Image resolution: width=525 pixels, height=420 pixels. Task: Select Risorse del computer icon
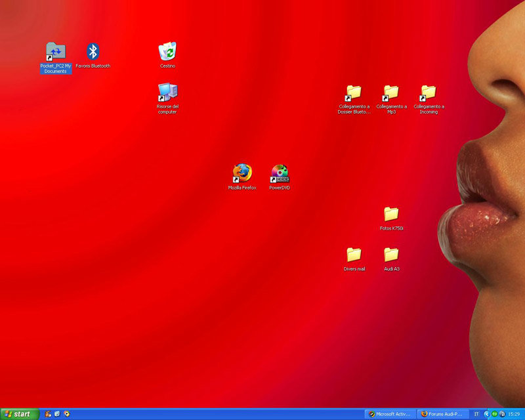click(167, 93)
